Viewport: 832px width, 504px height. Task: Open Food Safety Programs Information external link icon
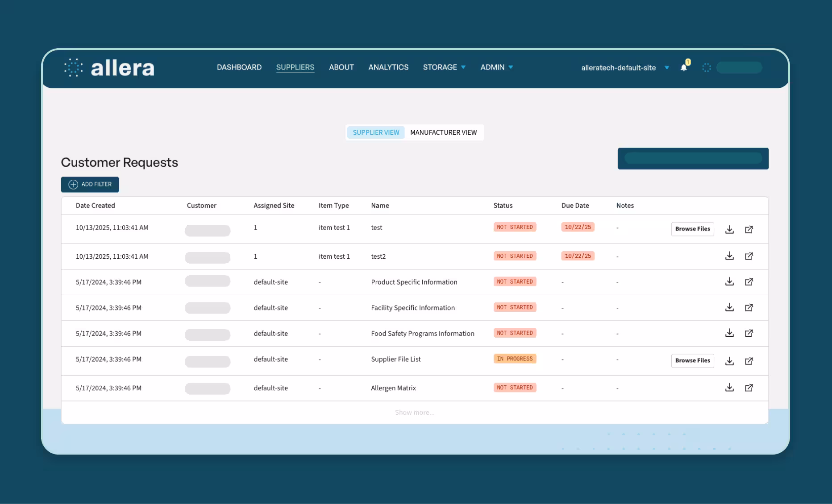[x=749, y=333]
